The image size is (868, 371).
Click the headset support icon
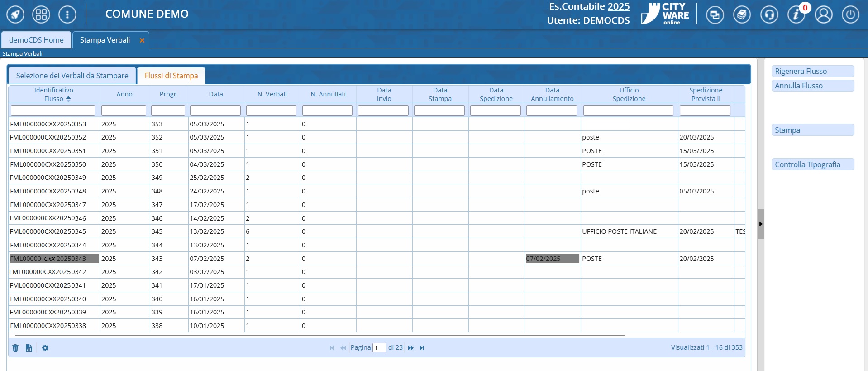[769, 14]
